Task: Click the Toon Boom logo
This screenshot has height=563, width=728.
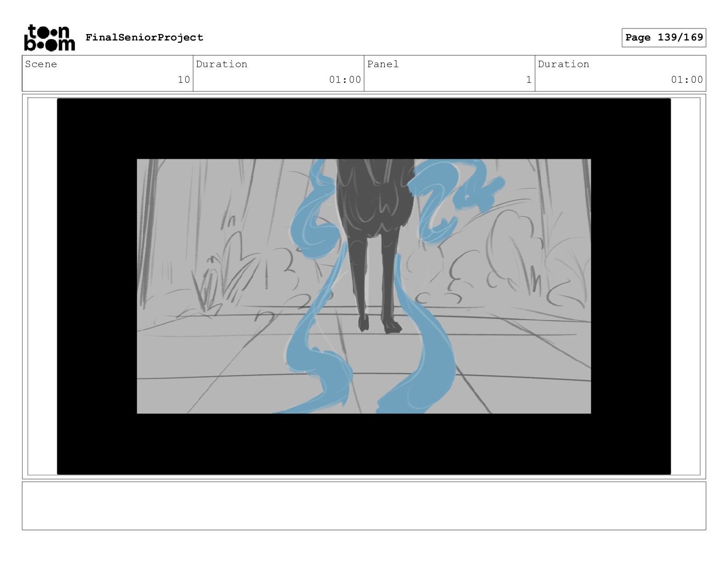Action: (49, 37)
